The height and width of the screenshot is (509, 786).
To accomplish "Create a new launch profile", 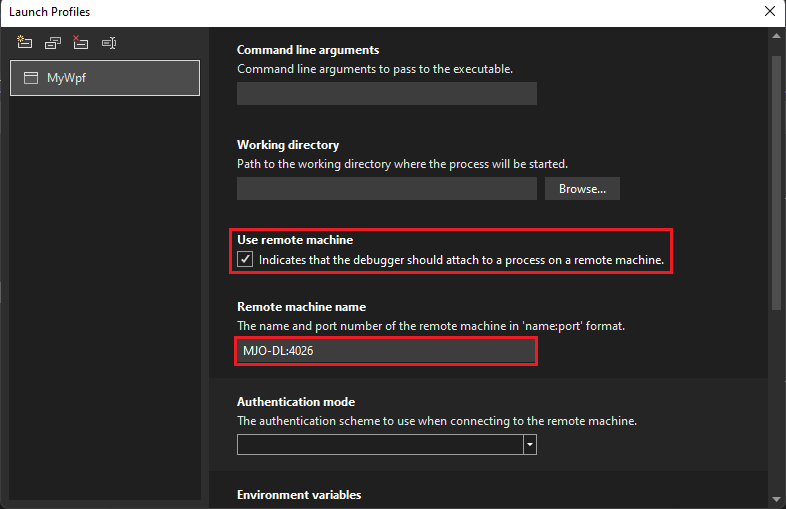I will coord(25,43).
